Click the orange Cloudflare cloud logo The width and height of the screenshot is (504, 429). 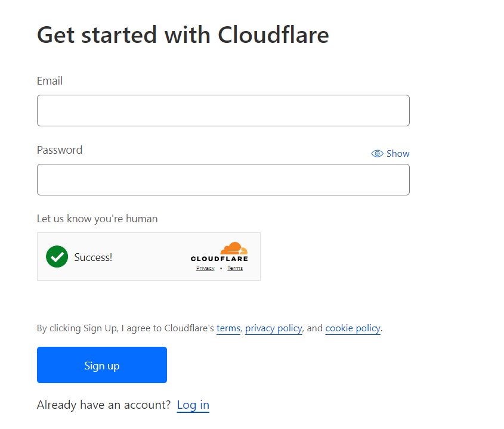coord(233,248)
